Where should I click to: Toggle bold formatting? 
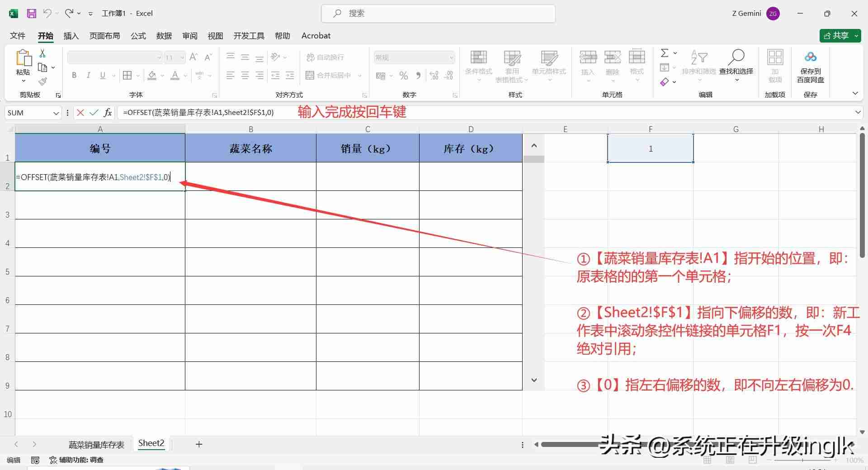click(74, 76)
